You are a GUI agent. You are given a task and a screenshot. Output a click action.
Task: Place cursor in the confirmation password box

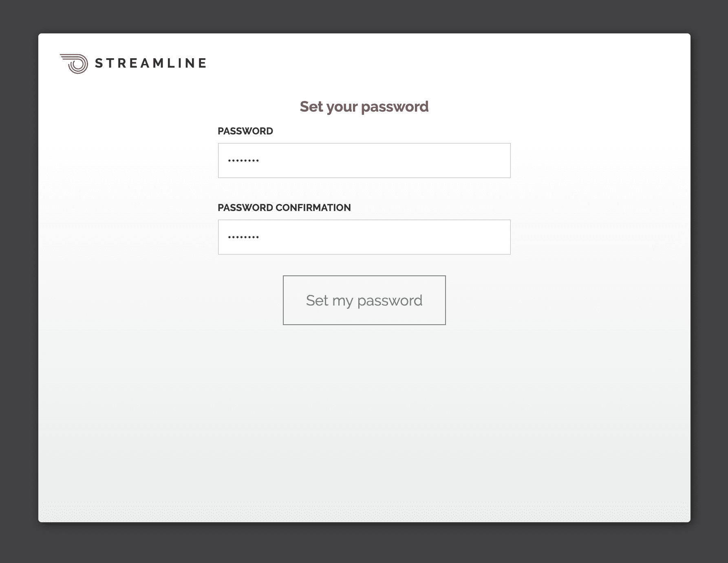tap(364, 237)
